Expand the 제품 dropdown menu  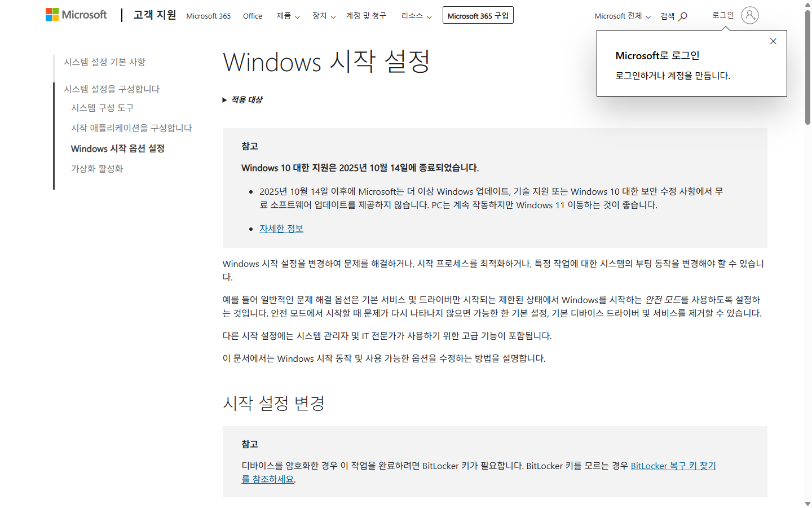pyautogui.click(x=288, y=16)
